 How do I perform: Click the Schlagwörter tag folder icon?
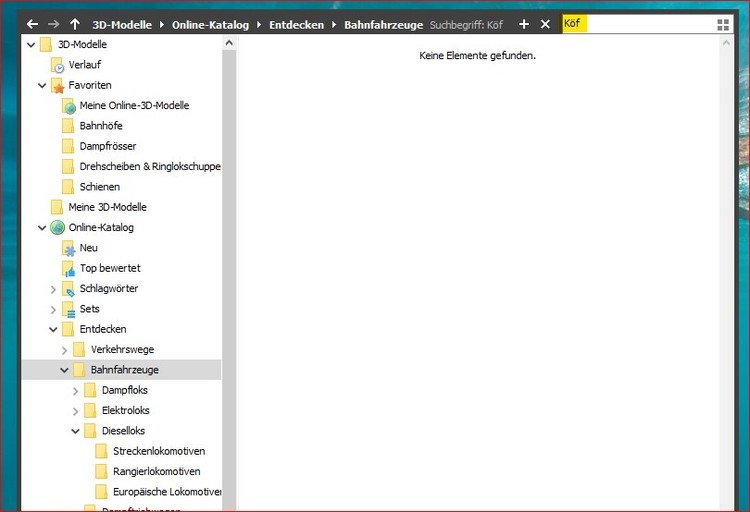[68, 289]
